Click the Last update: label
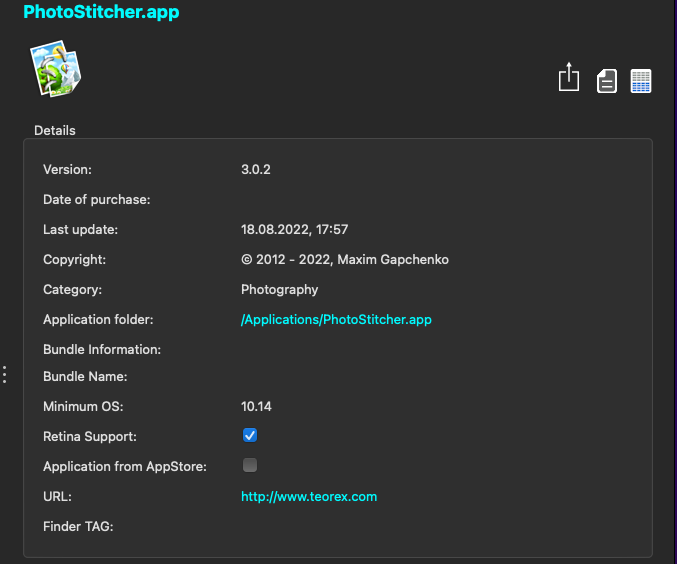 (x=80, y=229)
